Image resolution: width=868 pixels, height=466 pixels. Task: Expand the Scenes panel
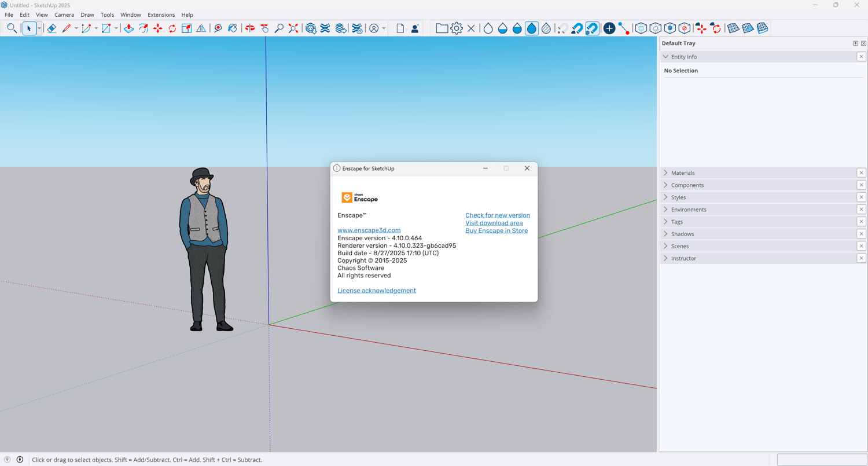(x=665, y=246)
